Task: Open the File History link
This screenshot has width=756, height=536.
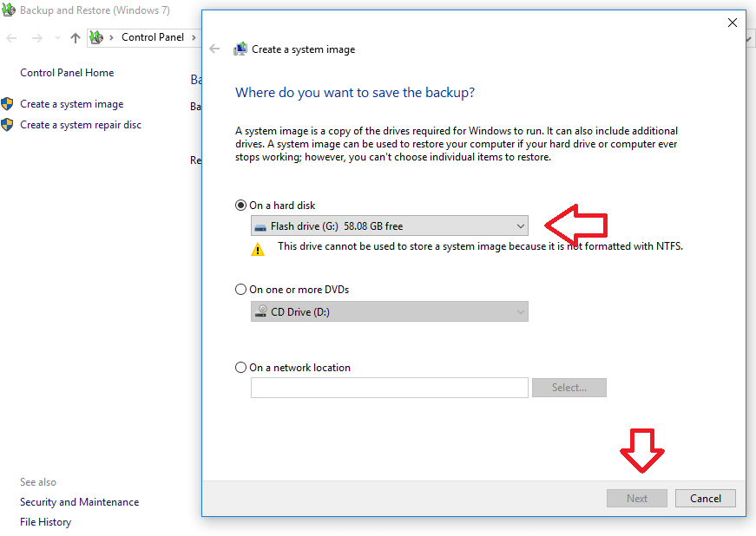Action: tap(45, 522)
